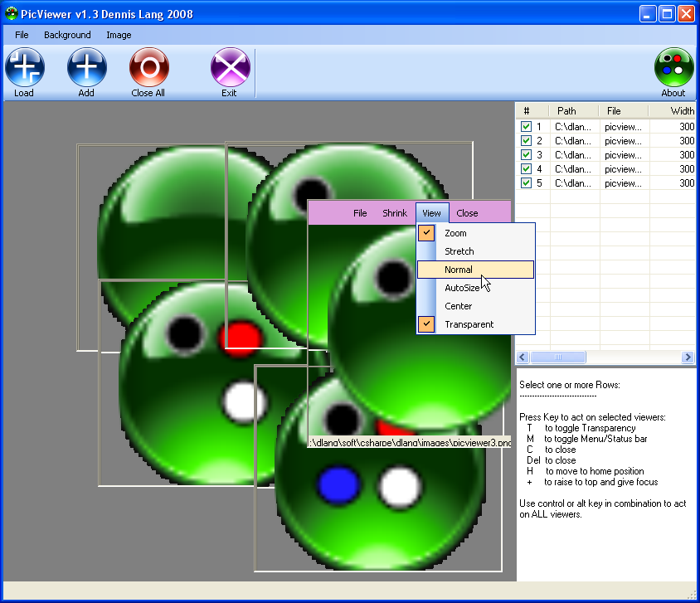Click the list's right scroll arrow

click(x=688, y=357)
